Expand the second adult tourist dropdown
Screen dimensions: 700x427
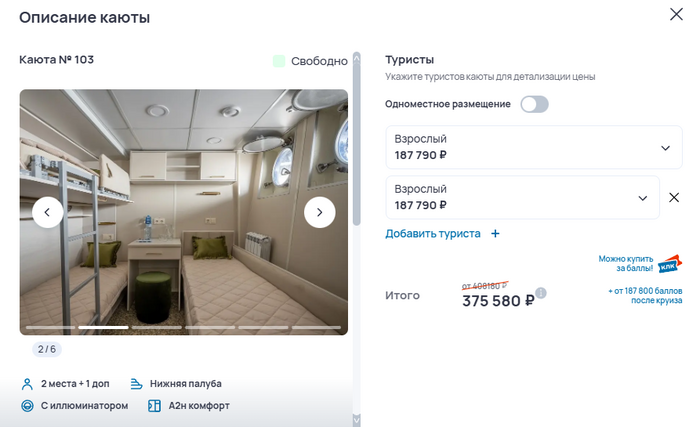click(643, 198)
